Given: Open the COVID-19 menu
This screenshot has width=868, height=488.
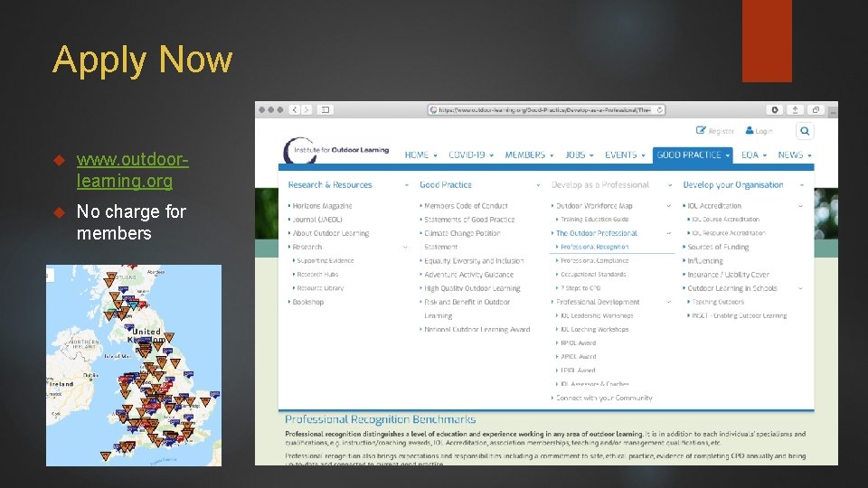Looking at the screenshot, I should pos(471,155).
